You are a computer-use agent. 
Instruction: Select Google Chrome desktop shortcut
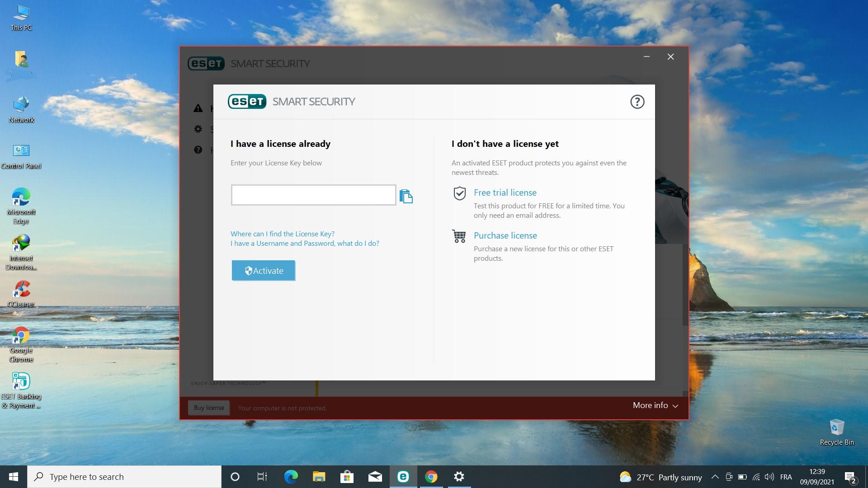coord(21,344)
